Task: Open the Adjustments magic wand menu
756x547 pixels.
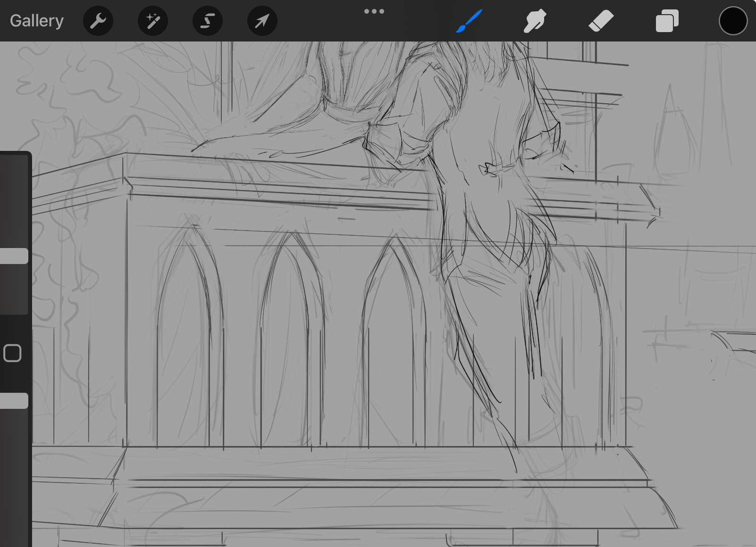Action: pyautogui.click(x=153, y=21)
